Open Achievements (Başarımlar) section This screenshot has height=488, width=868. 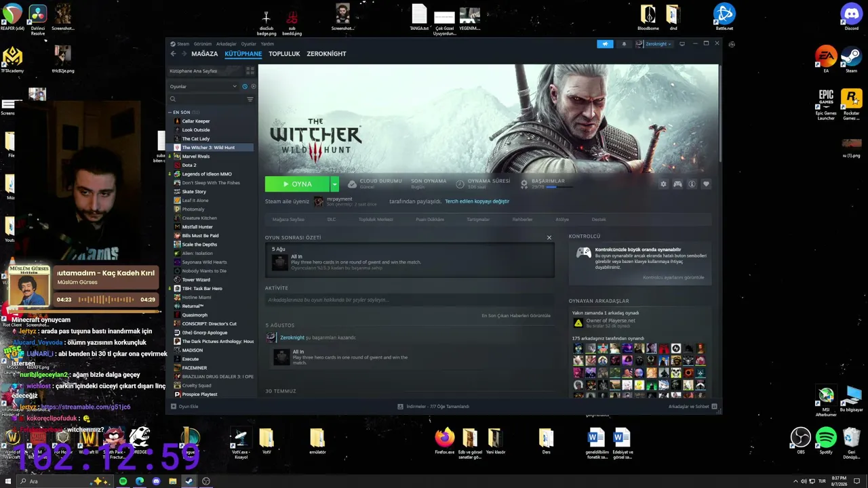[548, 181]
